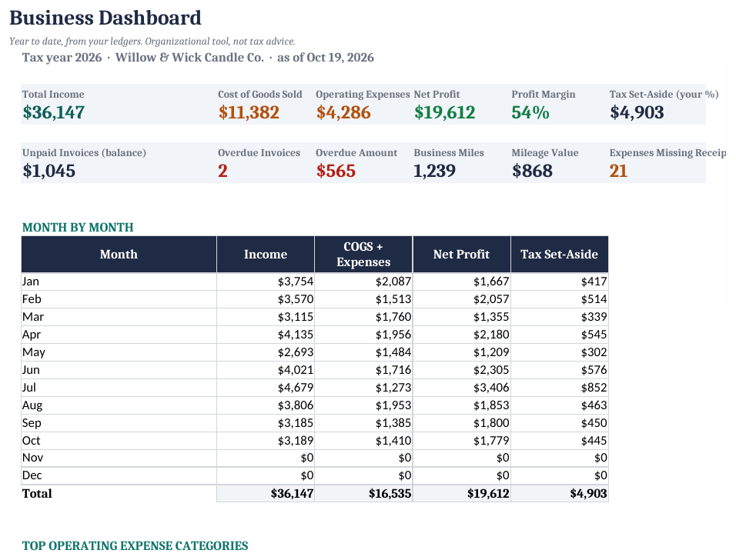The height and width of the screenshot is (560, 736).
Task: Select Jul net profit cell $3,406
Action: click(x=461, y=388)
